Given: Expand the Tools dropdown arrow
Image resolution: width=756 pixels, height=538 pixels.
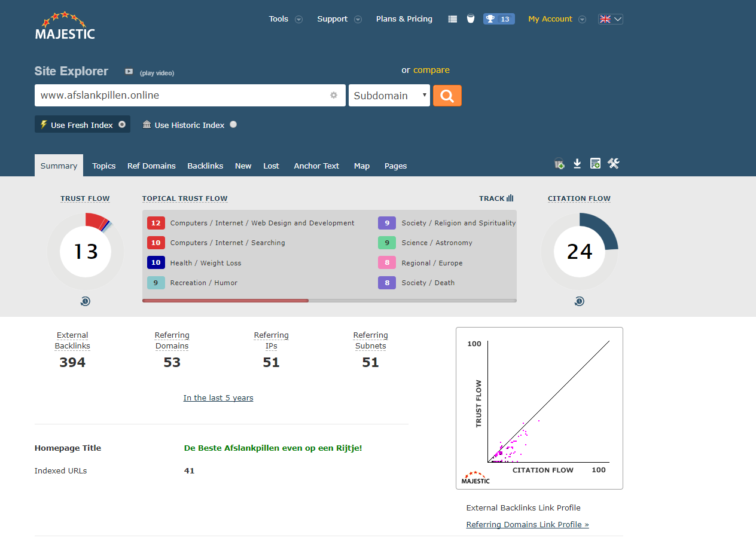Looking at the screenshot, I should 298,19.
